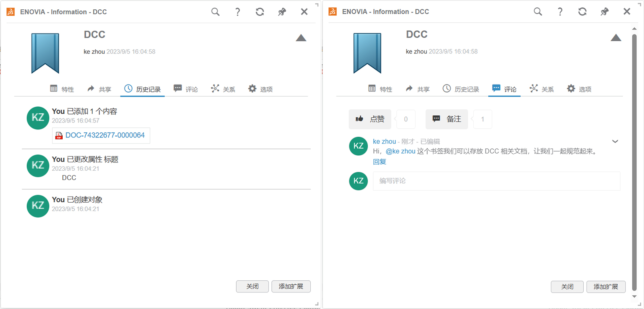Open 选项 tab in left window
The width and height of the screenshot is (644, 309).
[x=261, y=89]
